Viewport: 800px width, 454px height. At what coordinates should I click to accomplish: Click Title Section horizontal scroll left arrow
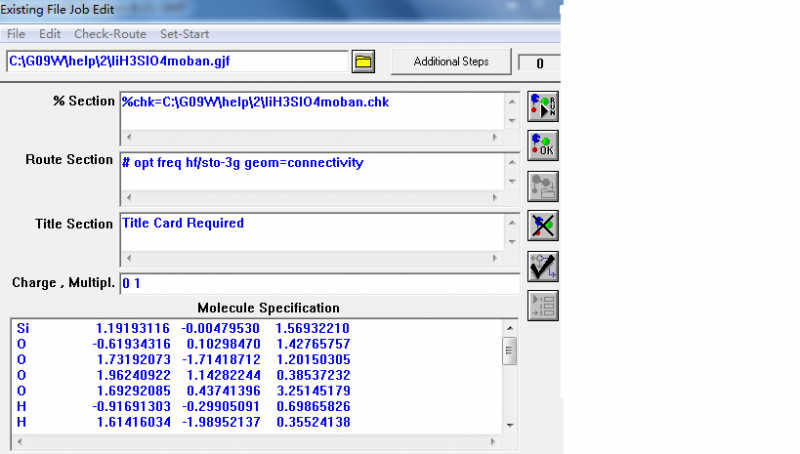[129, 258]
